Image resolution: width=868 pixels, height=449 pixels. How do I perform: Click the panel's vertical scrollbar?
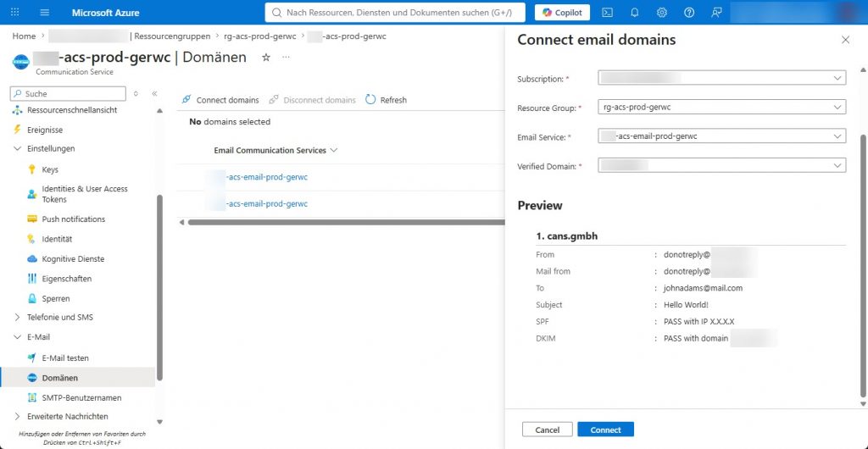click(x=862, y=265)
